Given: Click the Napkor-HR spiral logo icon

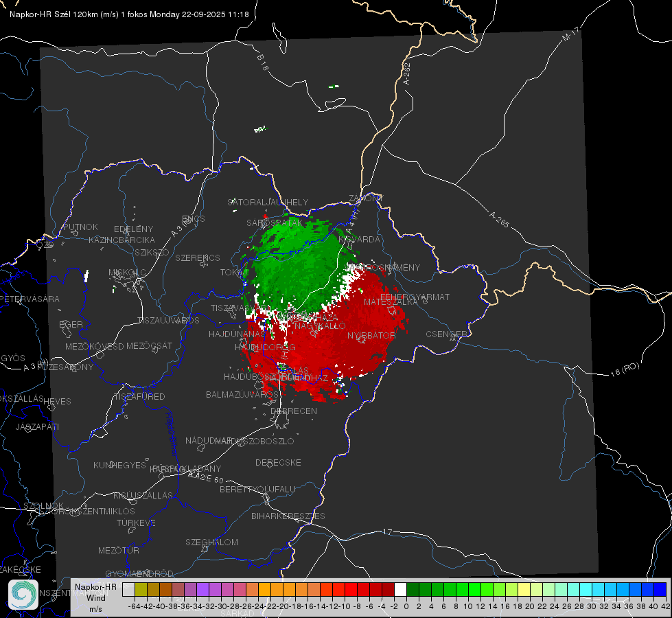Looking at the screenshot, I should click(23, 595).
